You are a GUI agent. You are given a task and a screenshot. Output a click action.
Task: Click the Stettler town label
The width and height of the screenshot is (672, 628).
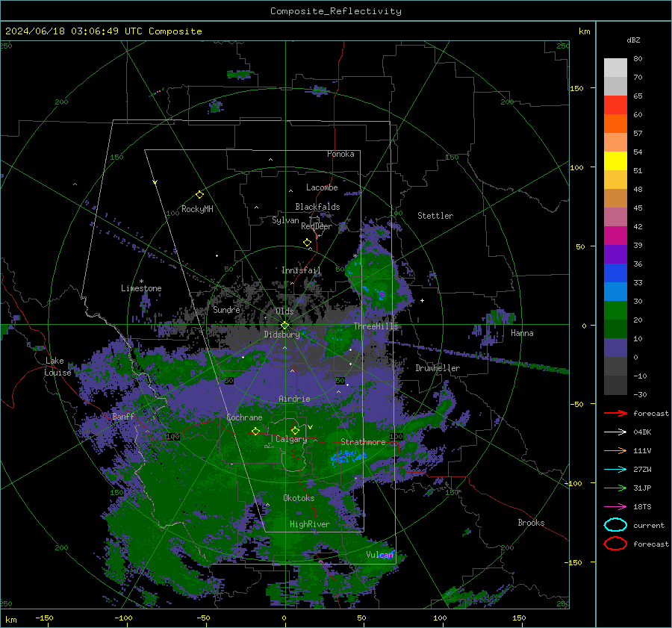tap(435, 216)
